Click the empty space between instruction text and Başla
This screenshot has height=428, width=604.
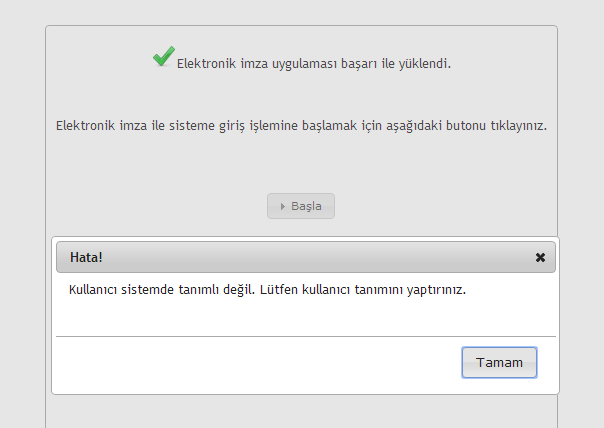point(301,165)
